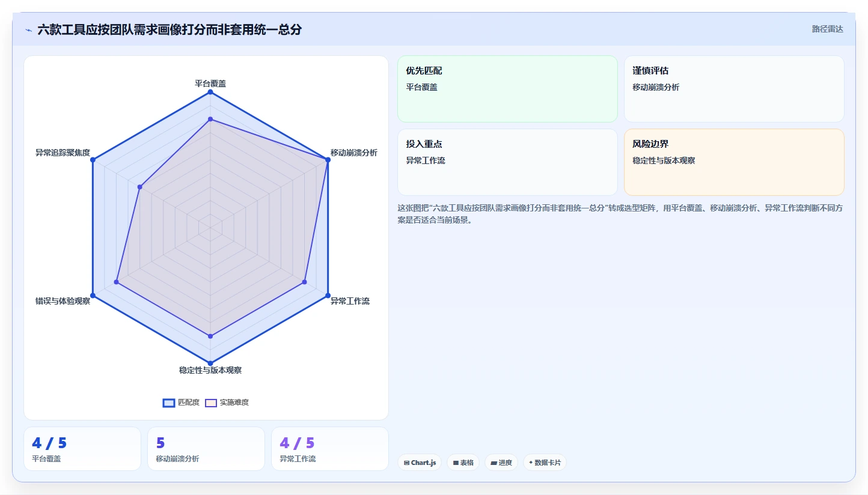Click the description paragraph under the cards

click(x=620, y=214)
